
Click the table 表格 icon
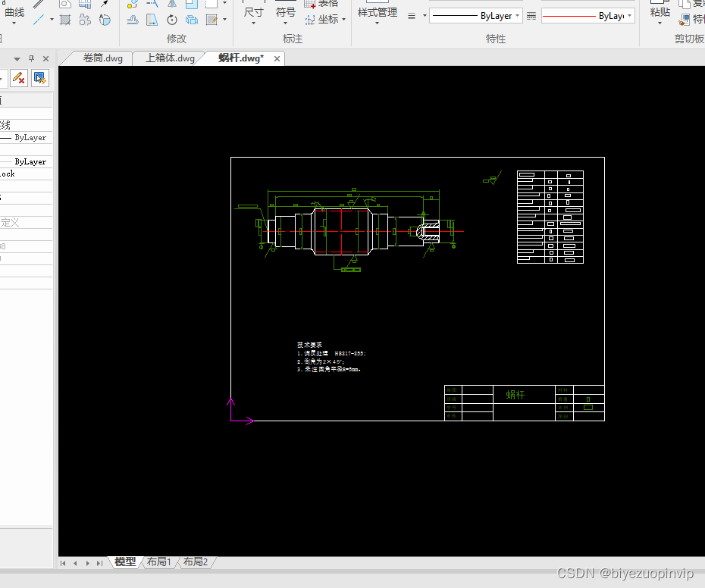310,4
